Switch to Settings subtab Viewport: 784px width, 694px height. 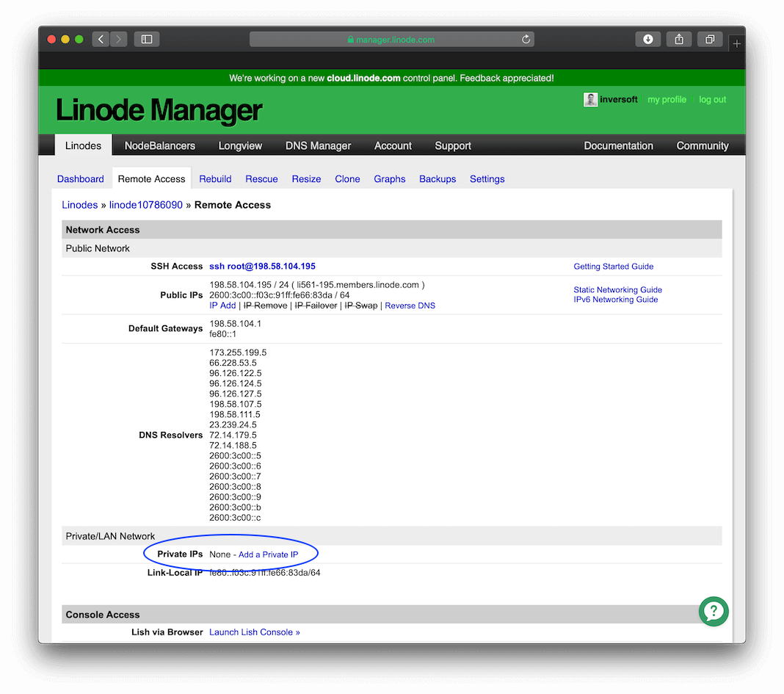487,178
